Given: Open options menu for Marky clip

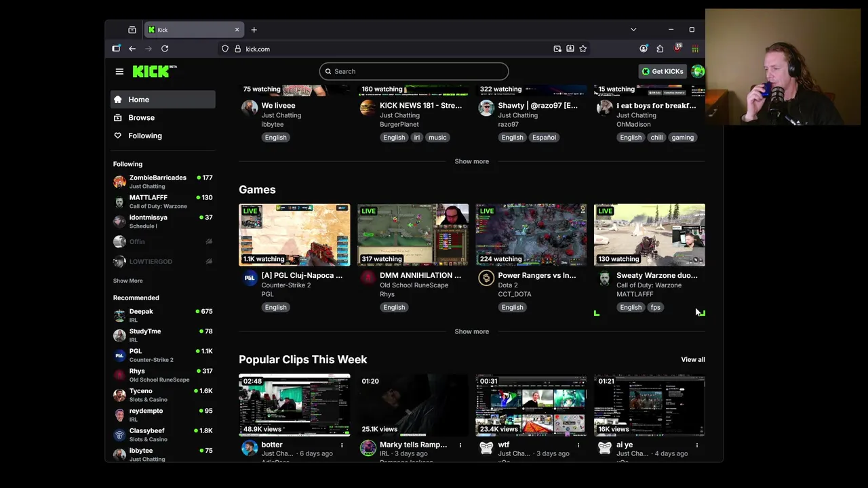Looking at the screenshot, I should pos(460,445).
